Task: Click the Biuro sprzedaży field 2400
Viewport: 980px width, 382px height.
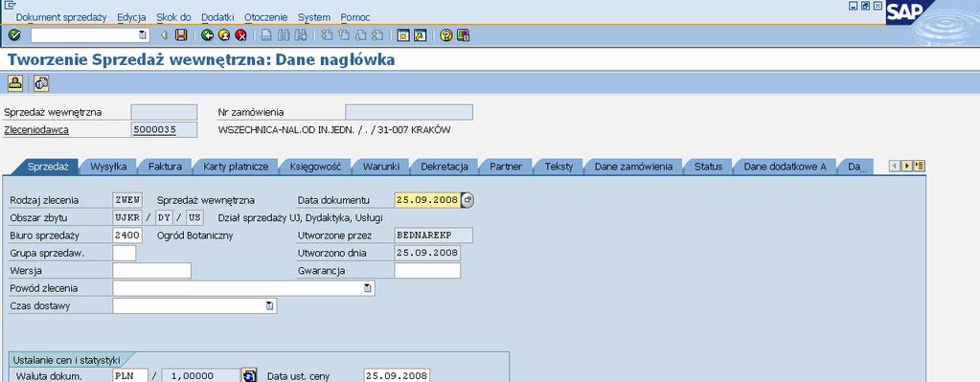Action: pyautogui.click(x=127, y=236)
